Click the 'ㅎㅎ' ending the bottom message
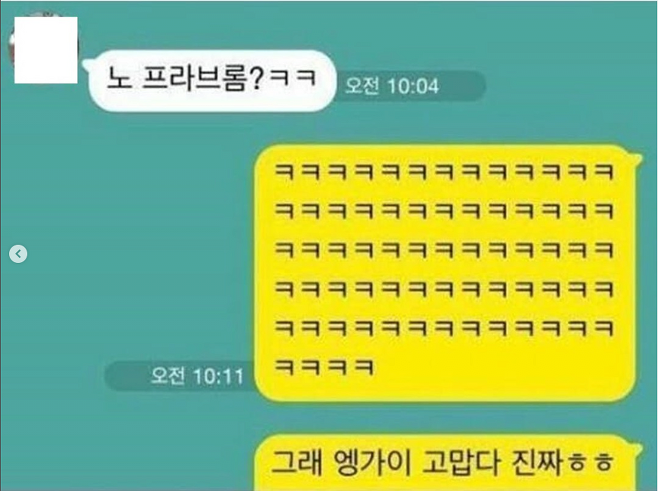 [x=590, y=463]
